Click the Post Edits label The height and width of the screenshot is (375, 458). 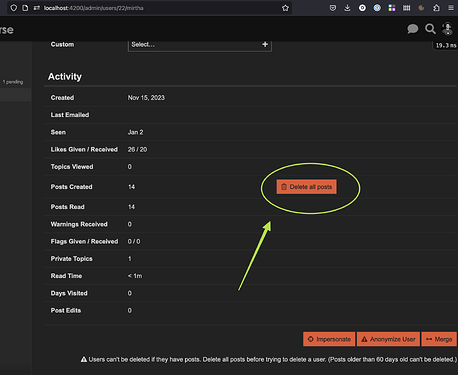[x=66, y=311]
